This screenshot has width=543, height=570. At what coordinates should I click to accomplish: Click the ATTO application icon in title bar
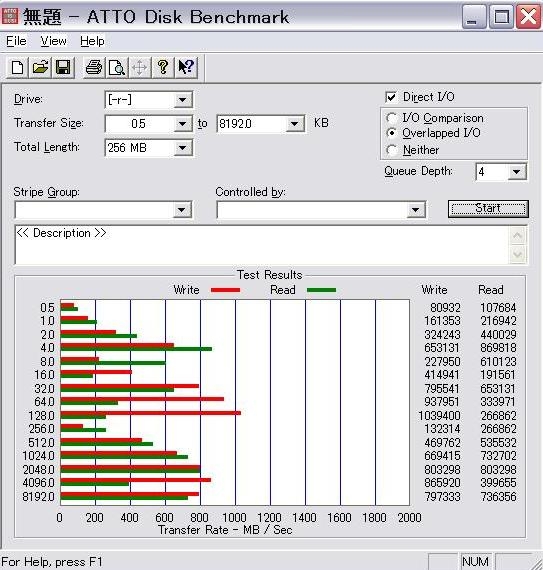pos(10,16)
